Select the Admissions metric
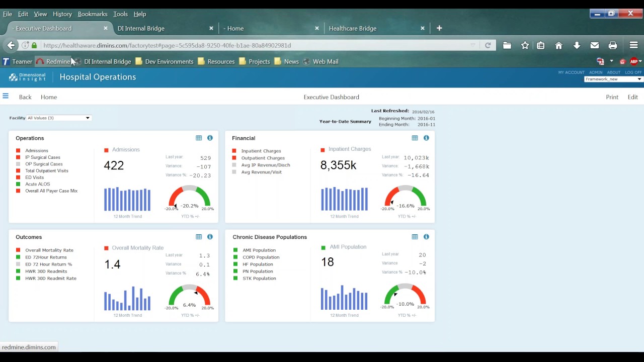 (x=37, y=150)
